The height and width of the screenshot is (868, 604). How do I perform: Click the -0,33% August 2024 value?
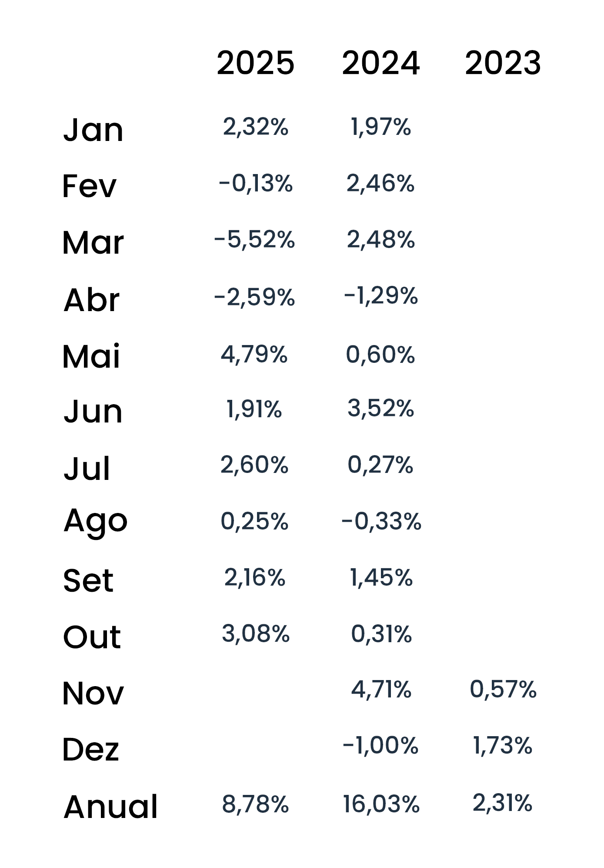381,521
